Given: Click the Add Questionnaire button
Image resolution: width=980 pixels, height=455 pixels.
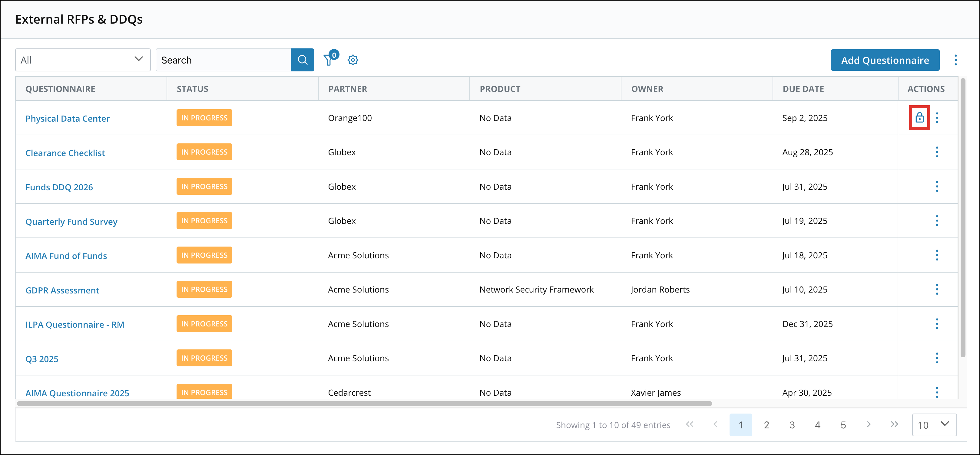Looking at the screenshot, I should 885,60.
